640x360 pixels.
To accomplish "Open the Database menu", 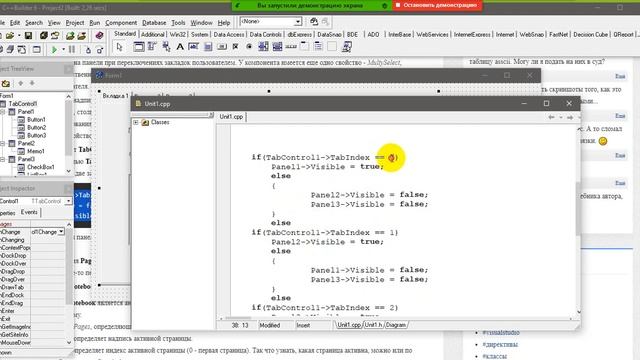I will [154, 22].
